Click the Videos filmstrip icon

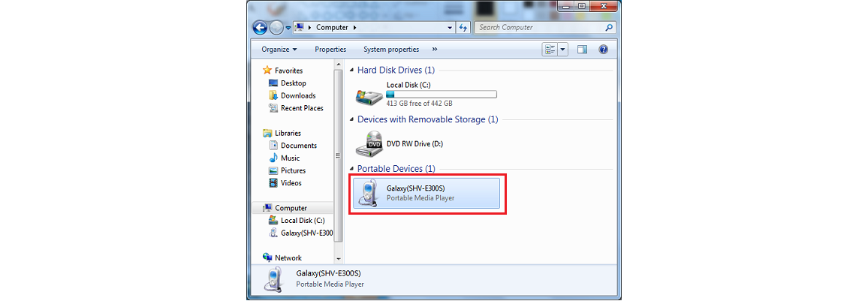point(273,183)
